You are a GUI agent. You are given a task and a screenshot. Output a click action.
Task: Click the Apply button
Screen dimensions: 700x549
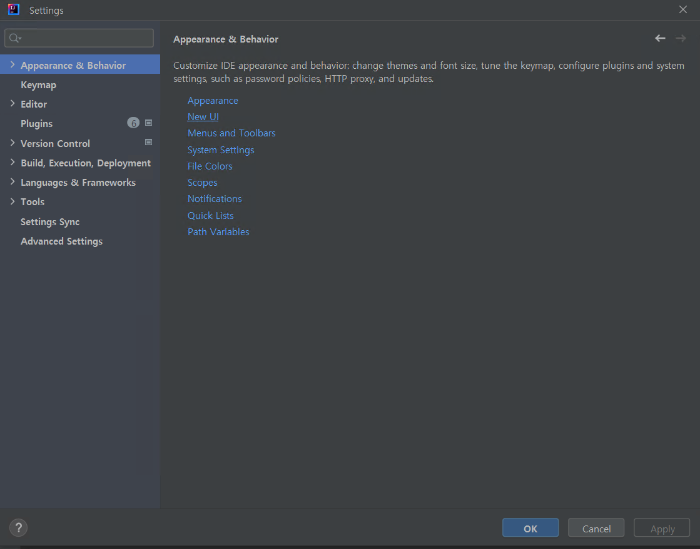coord(662,528)
